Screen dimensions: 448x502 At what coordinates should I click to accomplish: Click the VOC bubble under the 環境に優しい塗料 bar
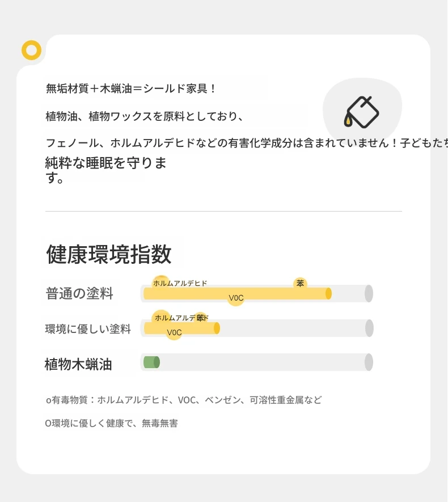pos(174,332)
